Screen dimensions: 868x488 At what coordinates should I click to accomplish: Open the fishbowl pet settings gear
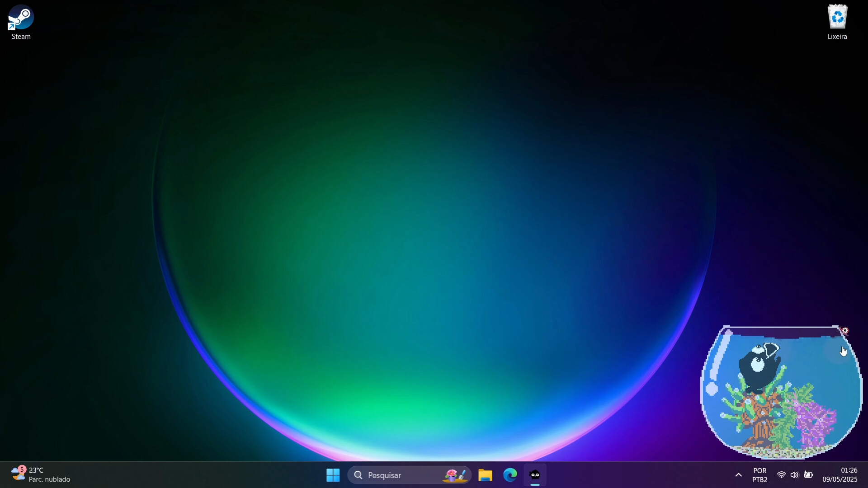click(845, 331)
